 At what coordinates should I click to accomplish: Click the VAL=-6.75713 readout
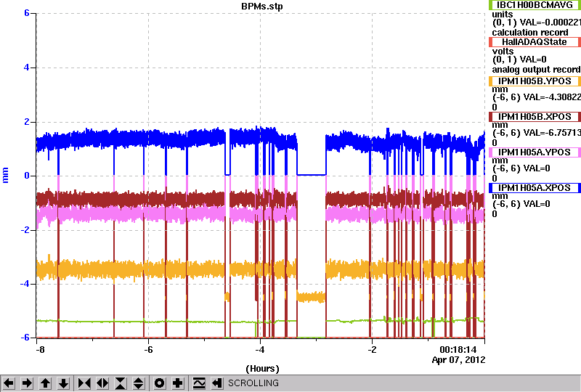click(550, 133)
